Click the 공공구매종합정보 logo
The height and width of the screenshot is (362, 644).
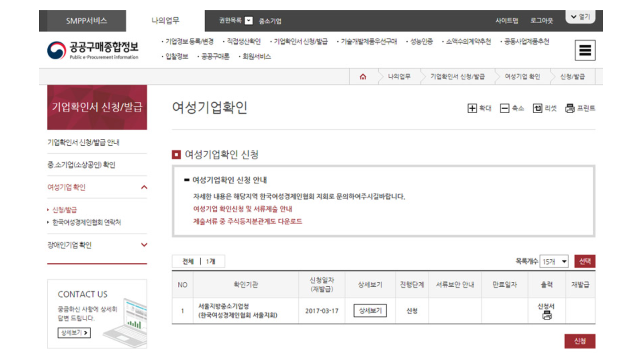pyautogui.click(x=93, y=50)
